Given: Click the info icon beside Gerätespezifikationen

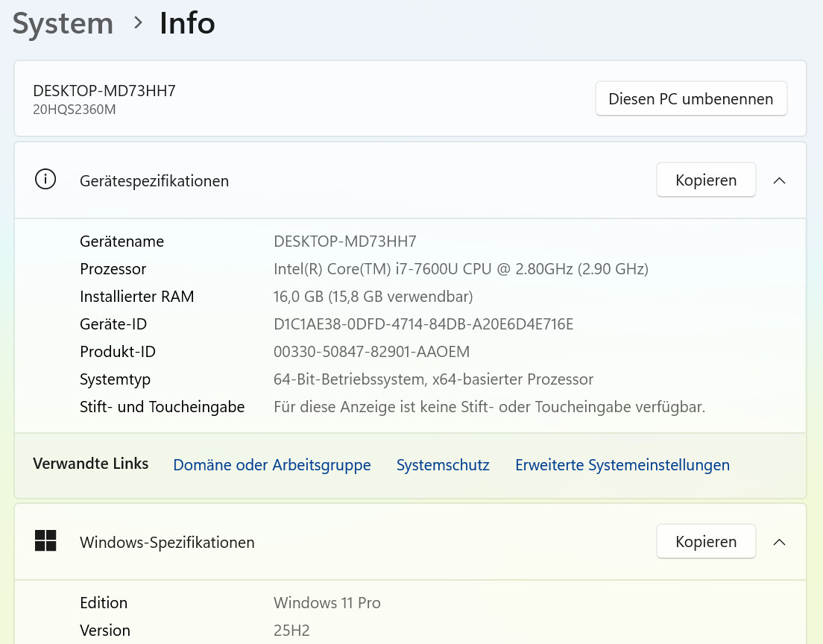Looking at the screenshot, I should click(x=45, y=180).
